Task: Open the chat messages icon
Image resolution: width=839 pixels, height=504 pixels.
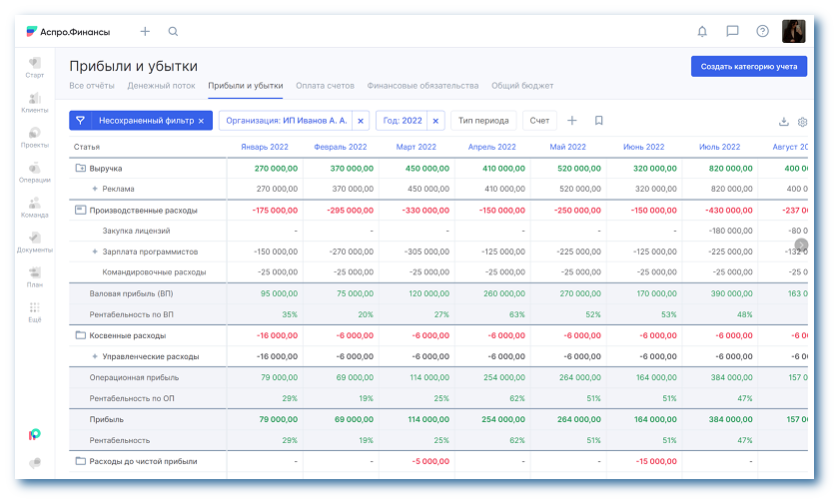Action: click(732, 32)
